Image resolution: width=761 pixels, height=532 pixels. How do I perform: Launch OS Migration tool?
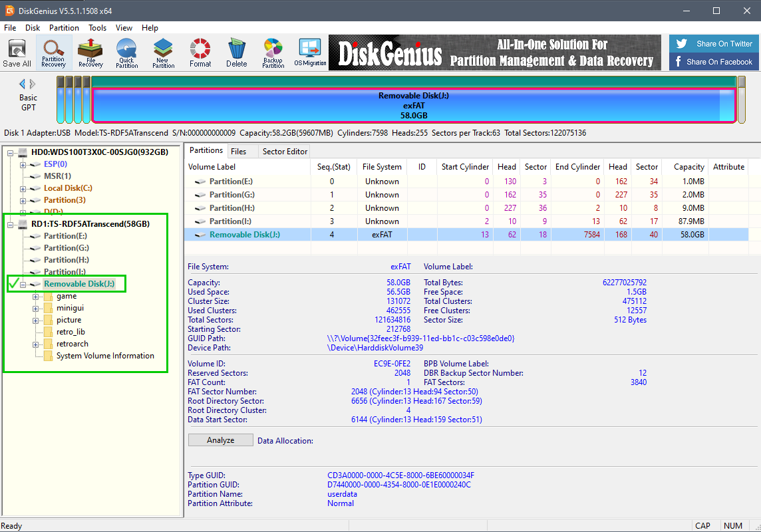point(309,53)
